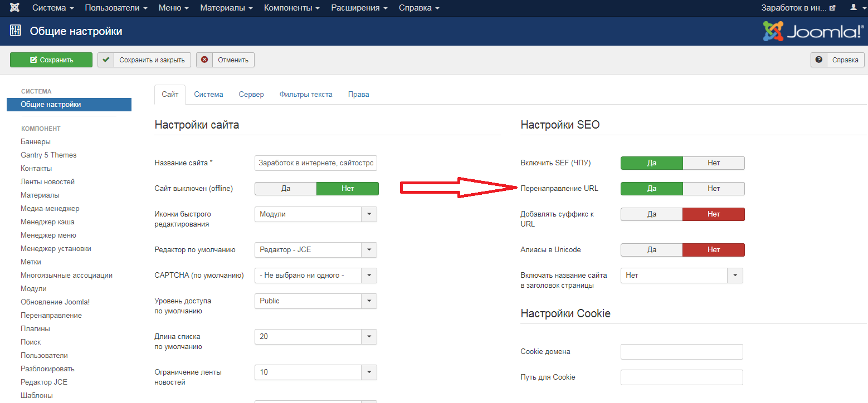Open the user account icon top right
868x403 pixels.
[x=852, y=8]
